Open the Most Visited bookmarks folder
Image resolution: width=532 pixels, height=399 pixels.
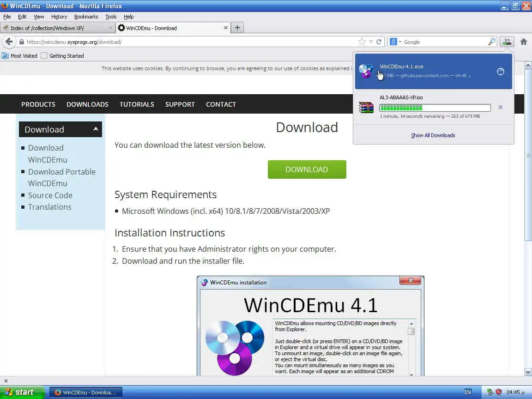click(19, 55)
